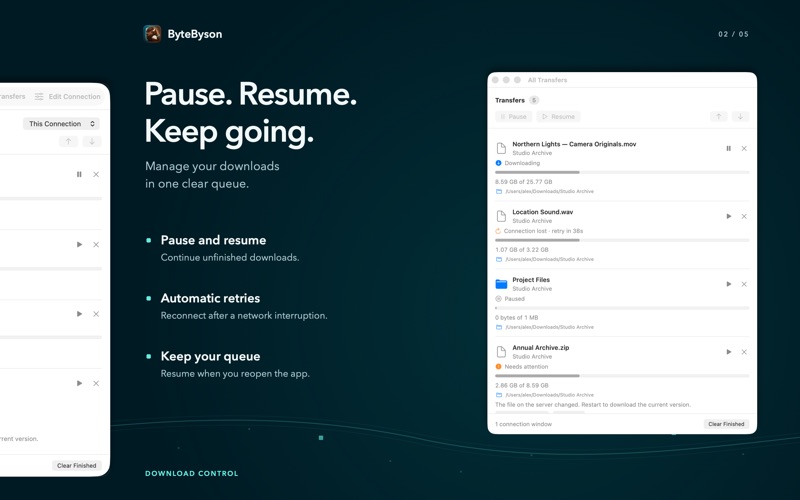Clear Finished in the All Transfers window
800x500 pixels.
point(726,424)
